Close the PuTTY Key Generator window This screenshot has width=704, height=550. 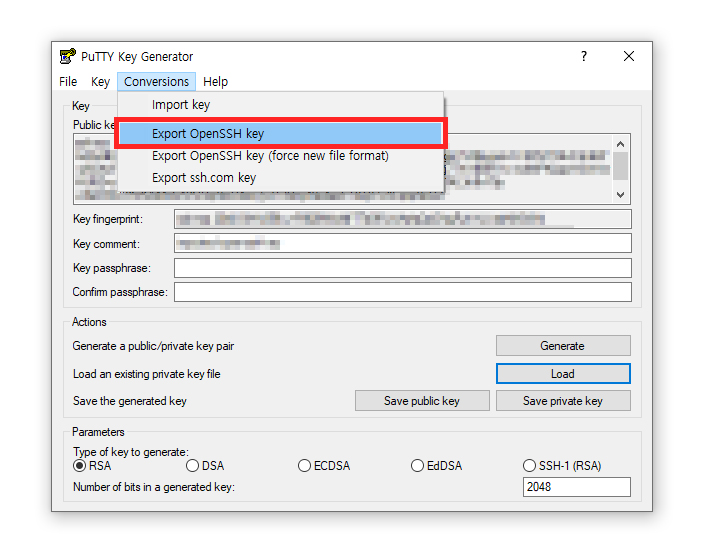629,57
